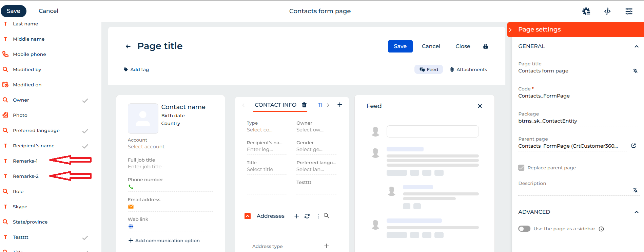This screenshot has width=644, height=252.
Task: Select the Remarks-1 field in the list
Action: [25, 161]
